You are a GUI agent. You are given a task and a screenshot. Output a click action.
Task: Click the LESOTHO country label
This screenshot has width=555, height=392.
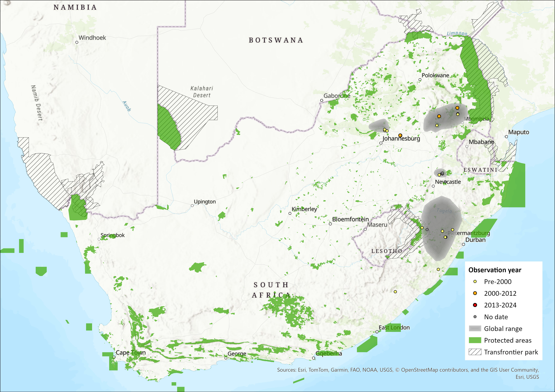[x=387, y=251]
